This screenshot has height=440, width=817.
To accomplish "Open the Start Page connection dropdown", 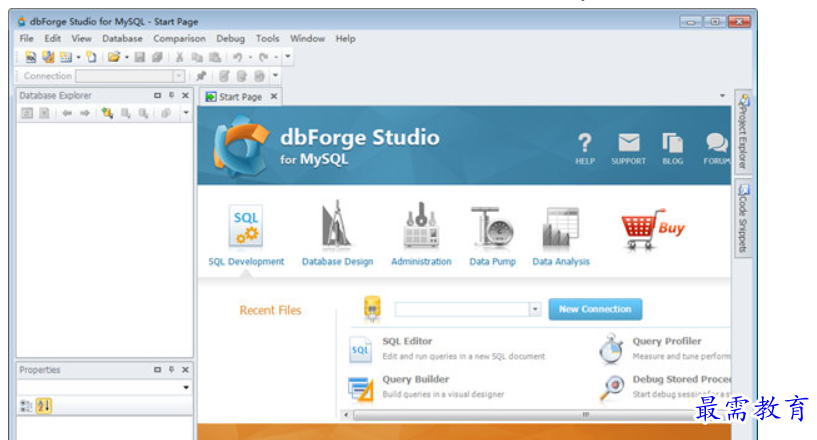I will tap(535, 309).
